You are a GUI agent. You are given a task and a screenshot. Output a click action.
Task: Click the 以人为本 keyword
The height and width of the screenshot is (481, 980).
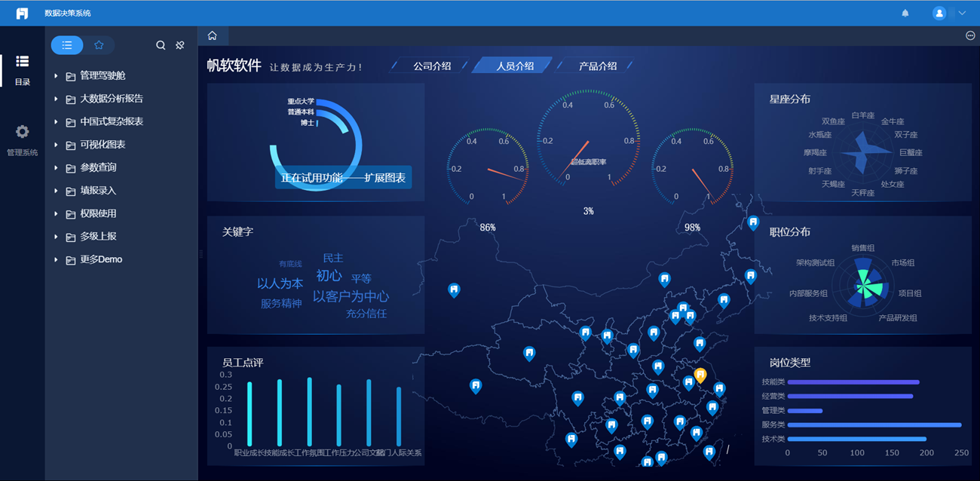[x=280, y=283]
